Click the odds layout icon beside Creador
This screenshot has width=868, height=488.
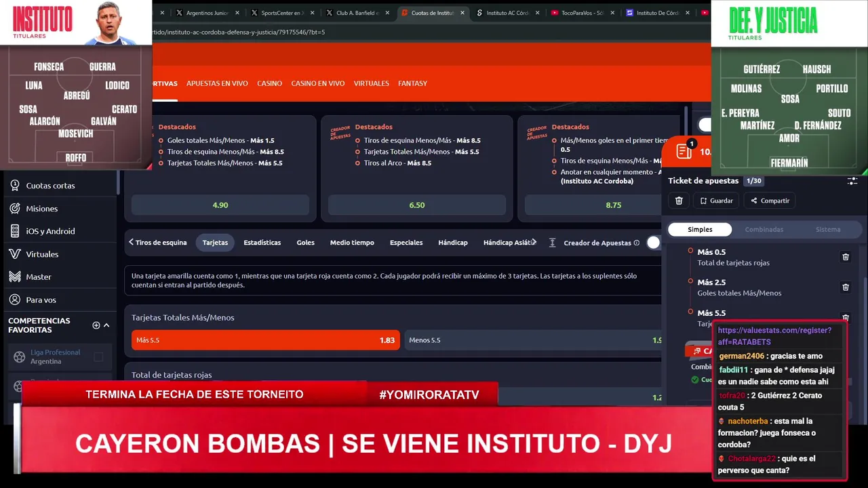pos(552,243)
